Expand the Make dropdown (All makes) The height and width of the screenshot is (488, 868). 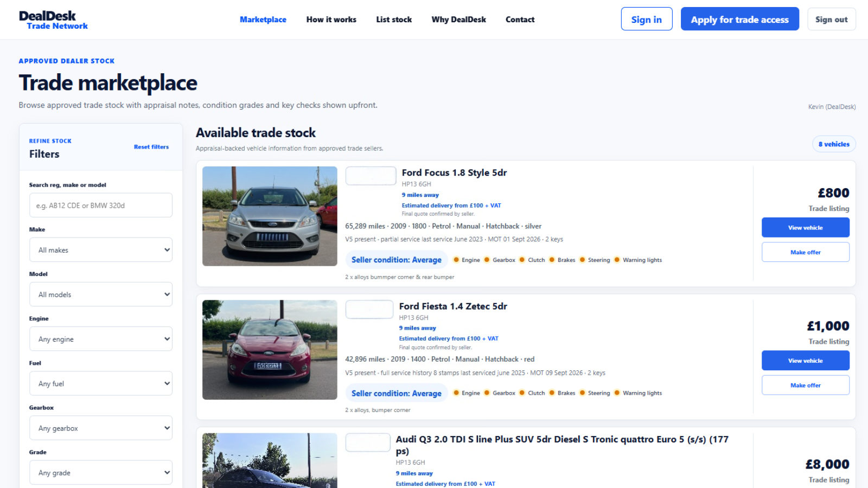101,250
